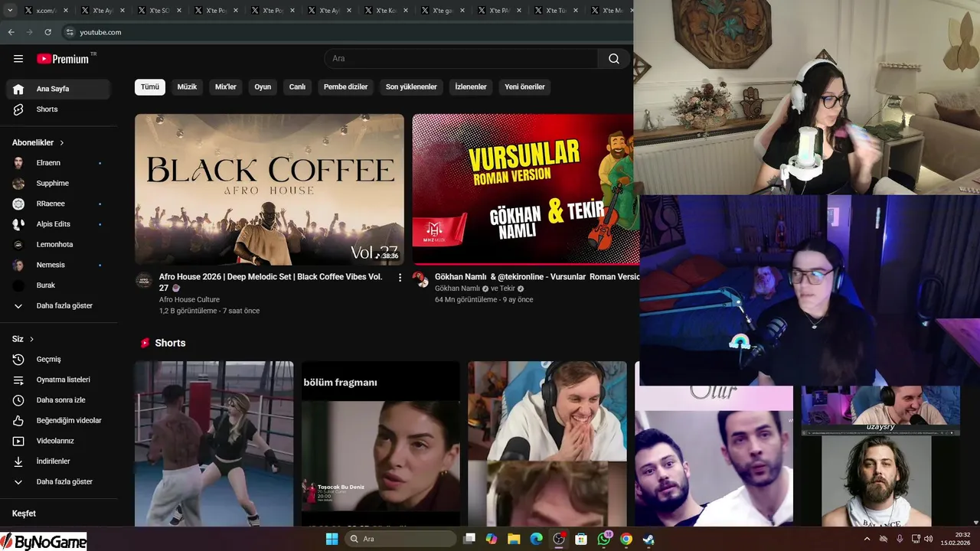Click the taskbar volume icon
980x551 pixels.
[x=928, y=539]
